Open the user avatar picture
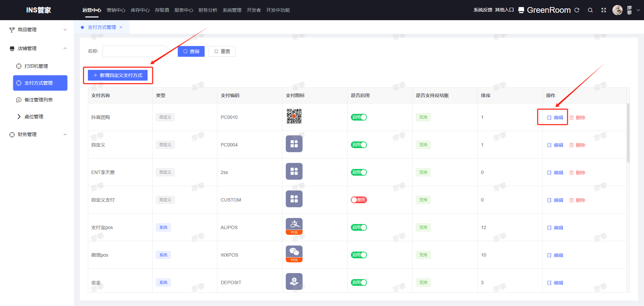The height and width of the screenshot is (306, 644). click(x=618, y=10)
